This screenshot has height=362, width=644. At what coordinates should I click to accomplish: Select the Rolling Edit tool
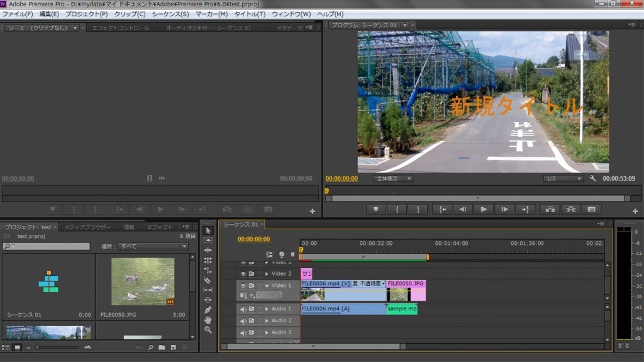[208, 260]
